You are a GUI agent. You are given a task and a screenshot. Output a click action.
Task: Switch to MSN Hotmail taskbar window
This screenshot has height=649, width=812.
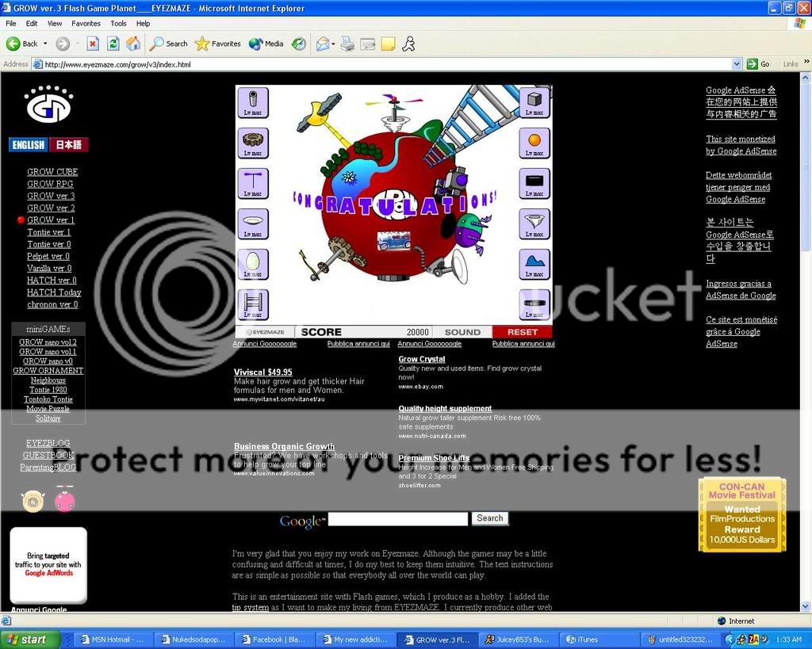pos(113,639)
